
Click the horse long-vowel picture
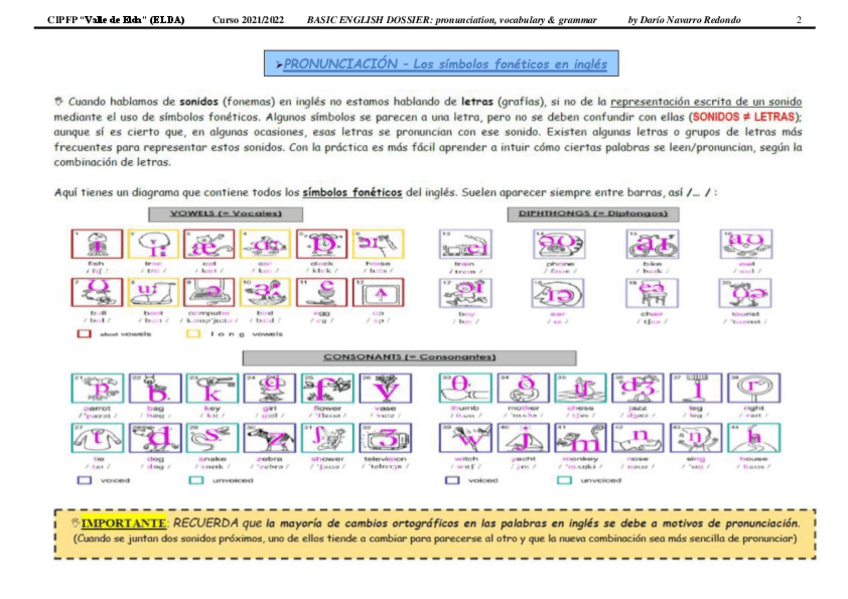pyautogui.click(x=378, y=244)
